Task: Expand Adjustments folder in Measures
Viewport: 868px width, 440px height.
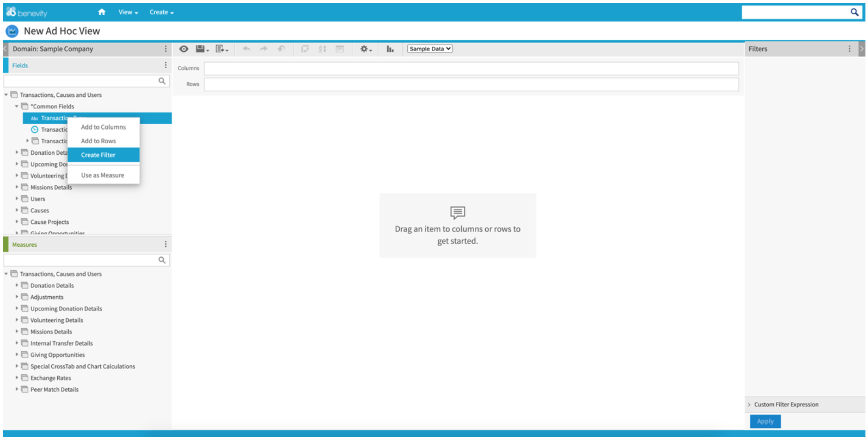Action: 17,297
